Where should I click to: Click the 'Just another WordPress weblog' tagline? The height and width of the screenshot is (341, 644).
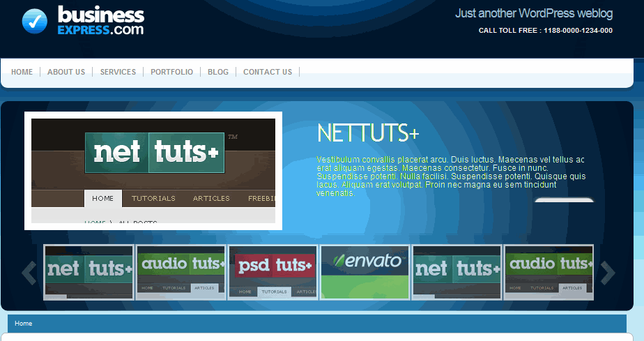(534, 13)
